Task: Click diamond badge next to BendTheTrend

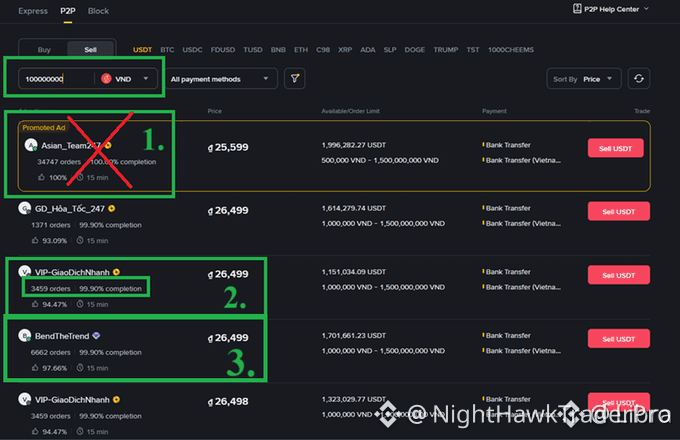Action: click(96, 336)
